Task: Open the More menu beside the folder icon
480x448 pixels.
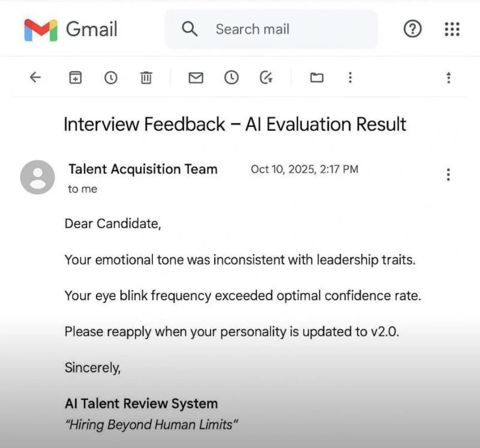Action: [x=350, y=77]
